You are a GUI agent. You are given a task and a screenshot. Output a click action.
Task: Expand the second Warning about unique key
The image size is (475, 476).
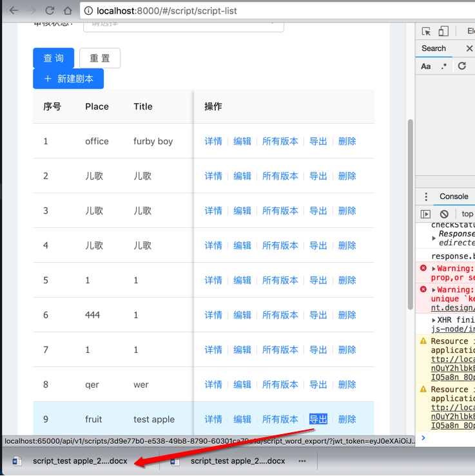click(x=434, y=290)
